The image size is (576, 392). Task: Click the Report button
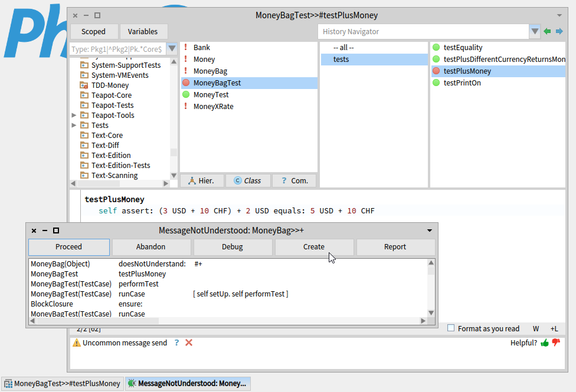(x=395, y=247)
